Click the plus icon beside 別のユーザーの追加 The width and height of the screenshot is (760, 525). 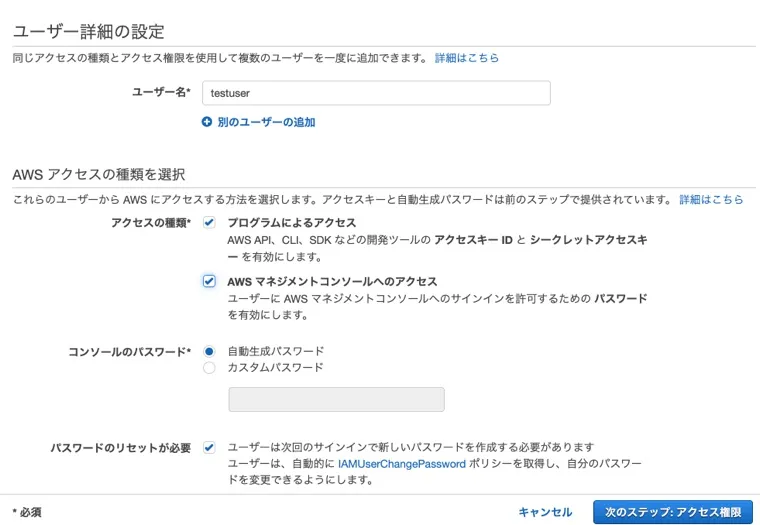tap(207, 122)
